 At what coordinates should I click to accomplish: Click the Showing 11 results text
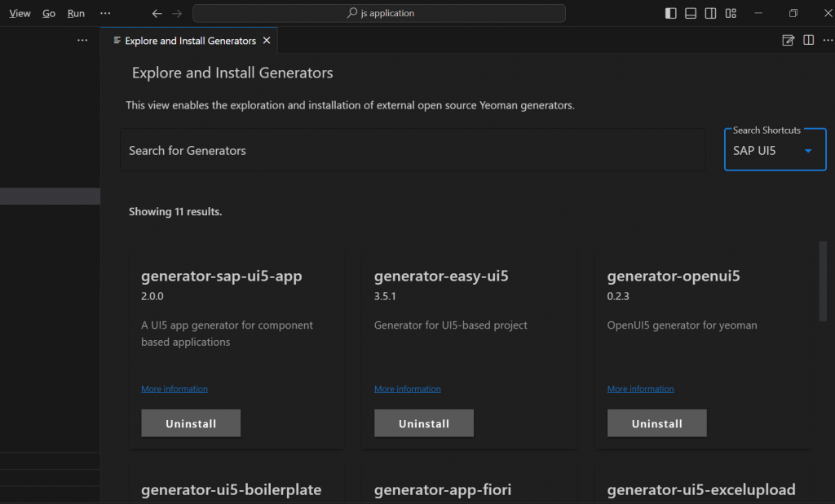(175, 211)
